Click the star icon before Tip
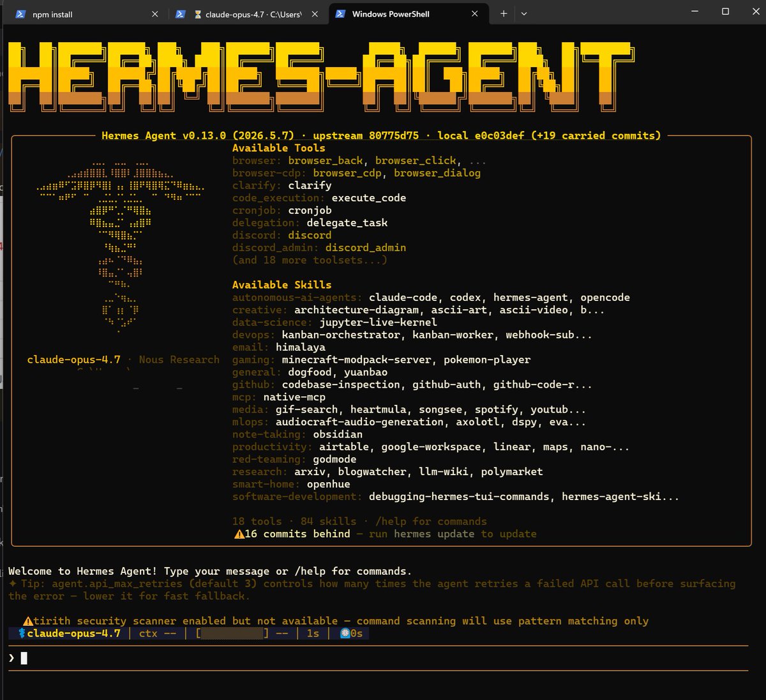Screen dimensions: 766x700 13,584
